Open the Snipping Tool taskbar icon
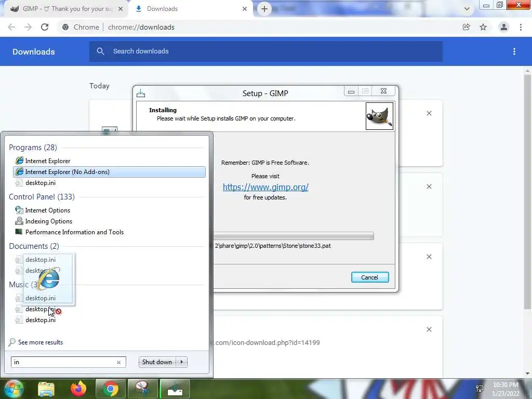 click(143, 389)
